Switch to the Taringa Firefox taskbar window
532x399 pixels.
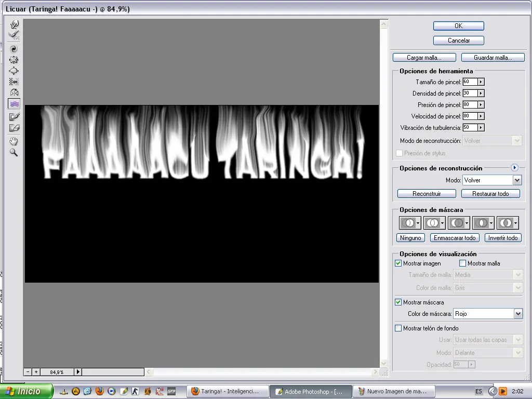(228, 391)
